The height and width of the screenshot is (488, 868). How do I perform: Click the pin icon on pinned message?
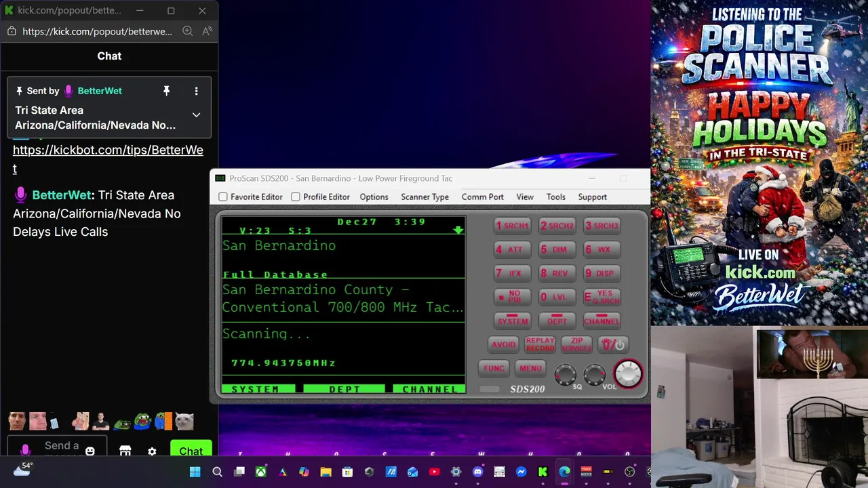[x=166, y=91]
